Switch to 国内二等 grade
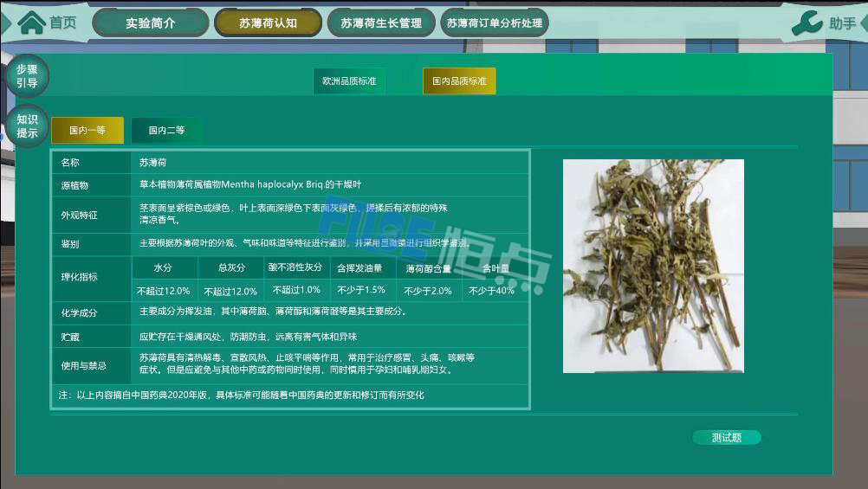The width and height of the screenshot is (868, 489). (x=166, y=131)
